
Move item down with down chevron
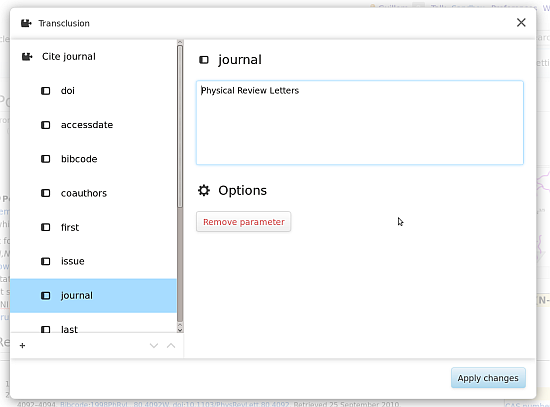point(154,346)
